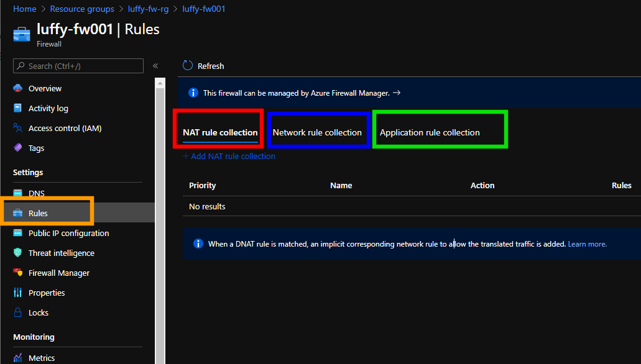Viewport: 641px width, 364px height.
Task: Click the No results table row text
Action: (x=207, y=207)
